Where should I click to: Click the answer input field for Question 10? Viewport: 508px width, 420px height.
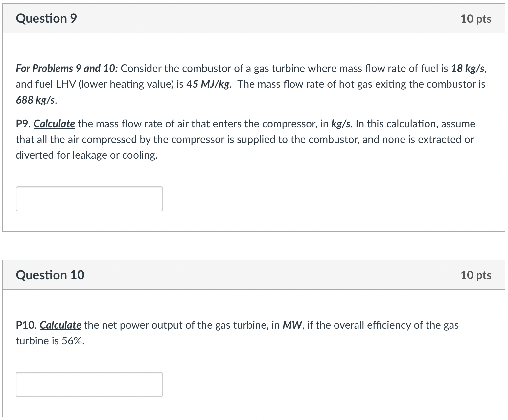89,384
